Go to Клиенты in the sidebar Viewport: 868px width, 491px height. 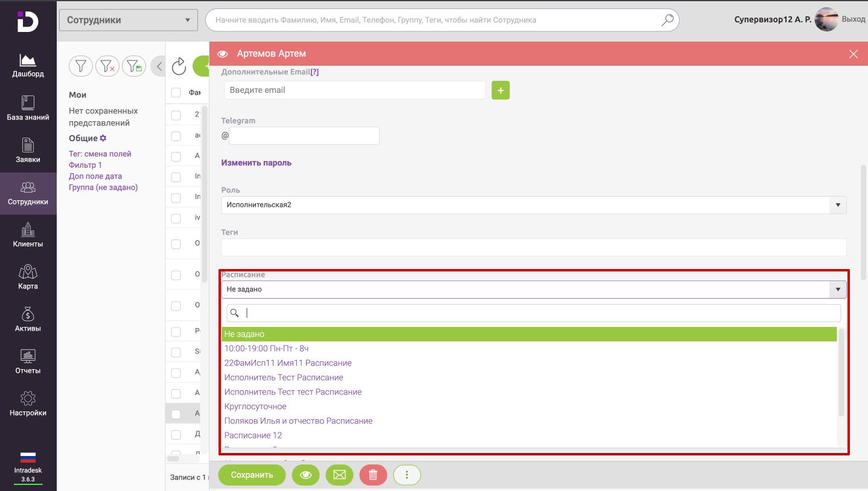pos(28,235)
